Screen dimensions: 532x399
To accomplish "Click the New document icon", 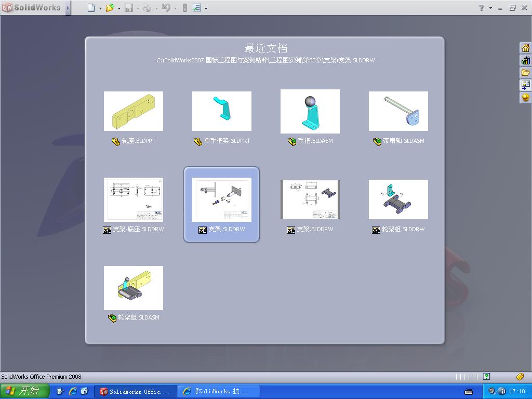I will 91,7.
